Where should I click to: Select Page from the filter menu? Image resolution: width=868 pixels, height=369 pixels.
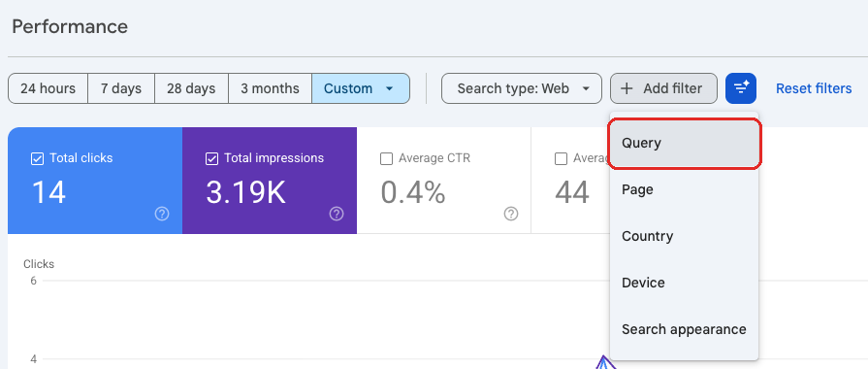684,190
